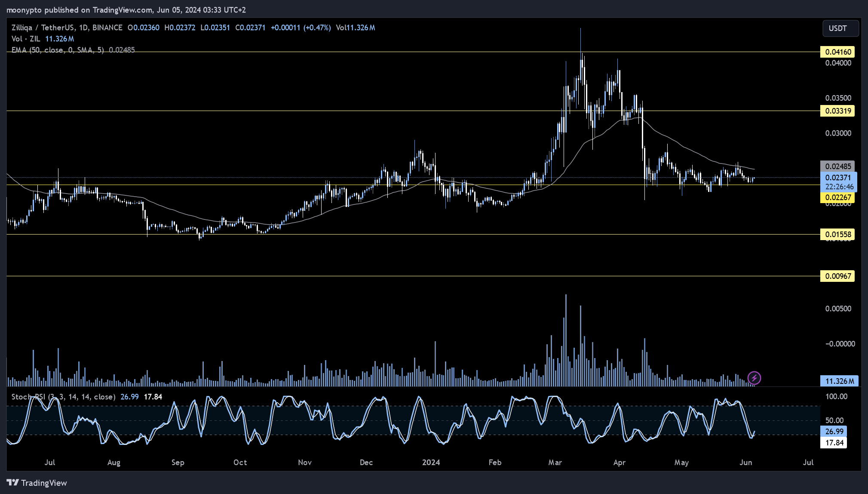Image resolution: width=868 pixels, height=494 pixels.
Task: Click the Stoch RSI 17.84 axis label
Action: pos(834,443)
